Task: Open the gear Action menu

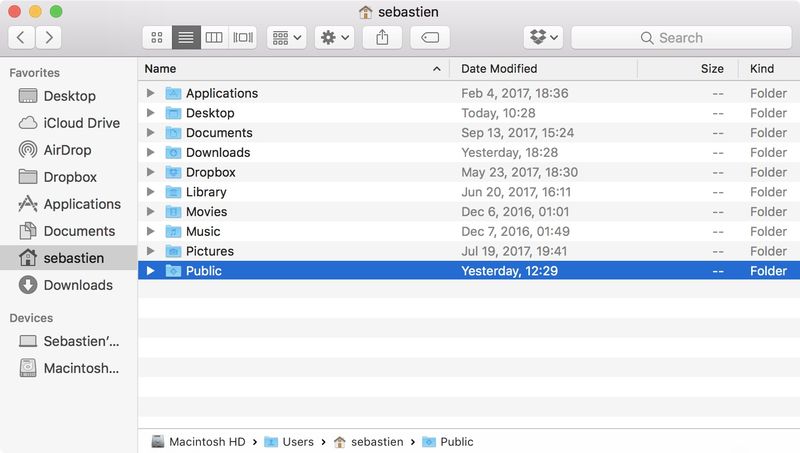Action: point(334,38)
